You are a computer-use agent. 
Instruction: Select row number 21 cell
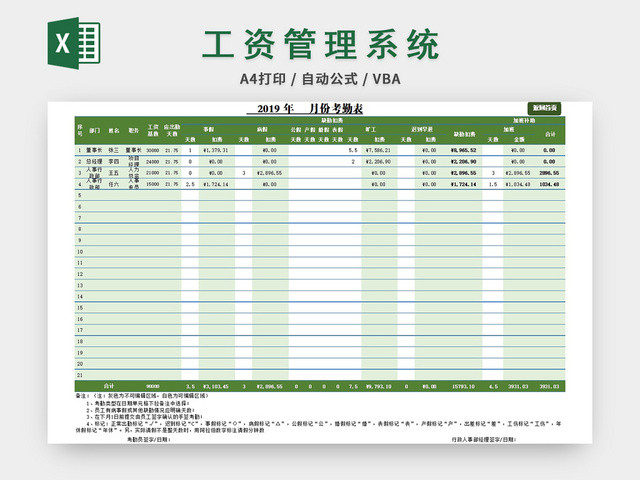point(80,375)
